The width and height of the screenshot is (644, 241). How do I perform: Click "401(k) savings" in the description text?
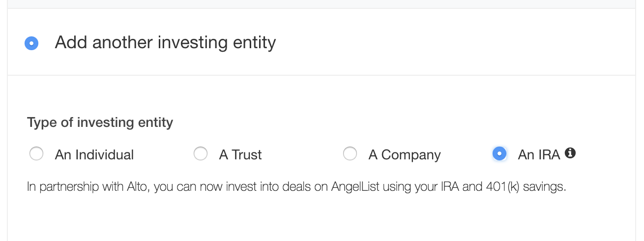click(x=526, y=187)
